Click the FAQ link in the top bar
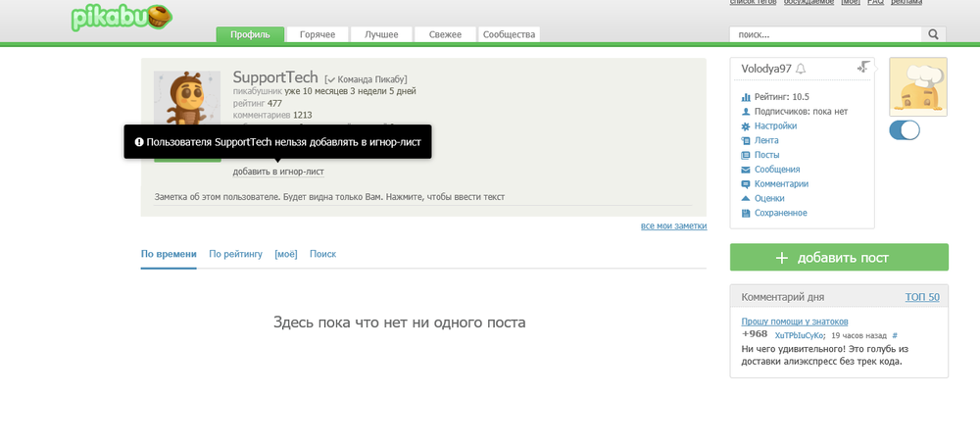980x447 pixels. tap(875, 2)
